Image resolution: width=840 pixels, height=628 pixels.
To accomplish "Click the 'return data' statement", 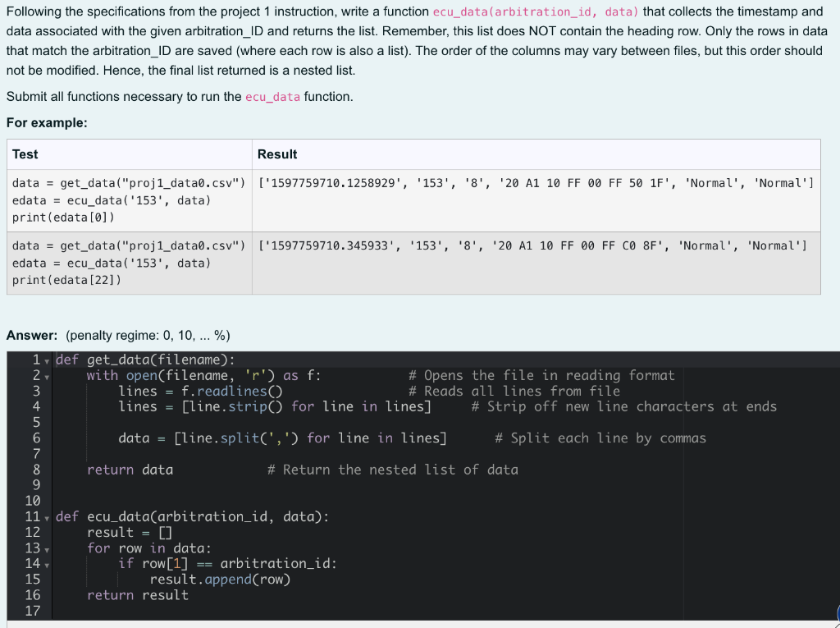I will 130,470.
